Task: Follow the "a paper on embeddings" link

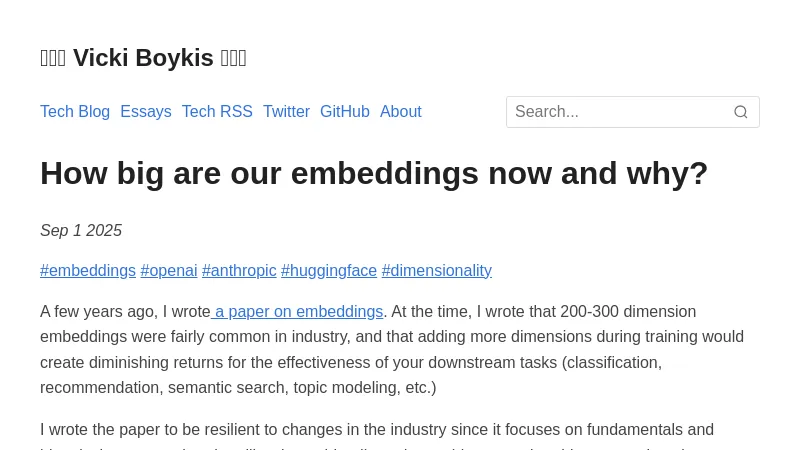Action: [299, 312]
